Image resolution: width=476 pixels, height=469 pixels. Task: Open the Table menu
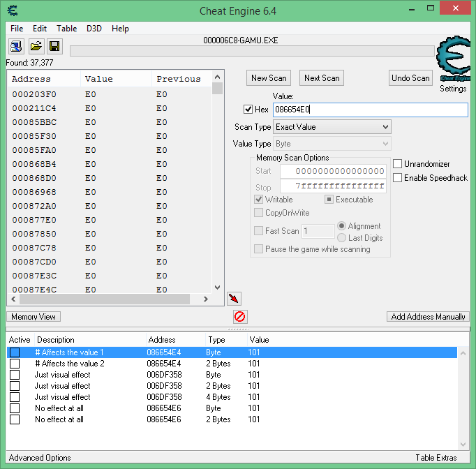pos(67,29)
